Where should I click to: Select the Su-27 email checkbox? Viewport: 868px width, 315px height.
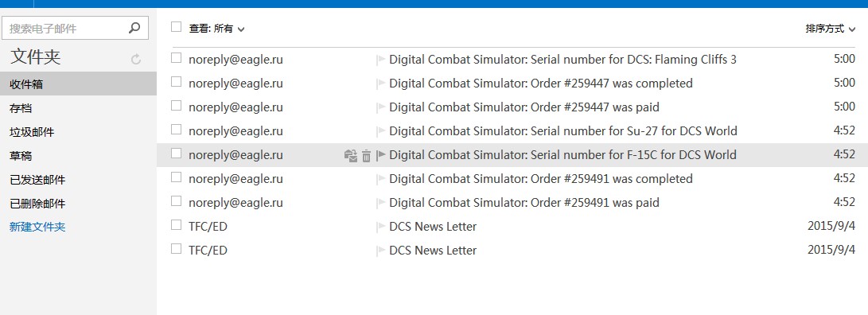(x=176, y=130)
